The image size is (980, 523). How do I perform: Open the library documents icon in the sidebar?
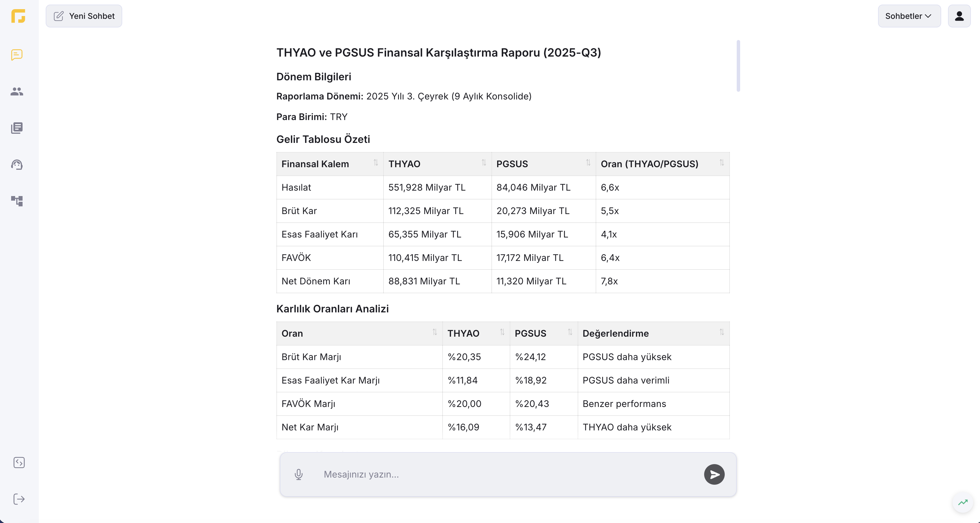17,128
